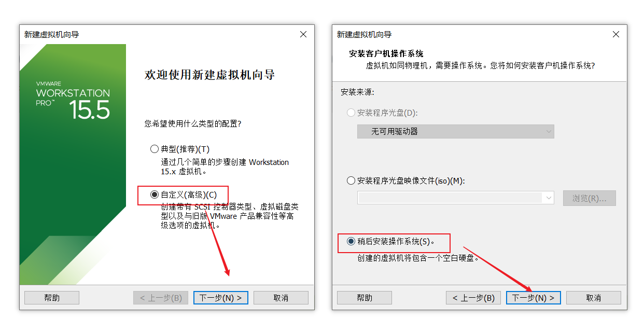Select 安装程序光盘映像文件(iso)(M) option
The image size is (644, 333).
[x=350, y=181]
